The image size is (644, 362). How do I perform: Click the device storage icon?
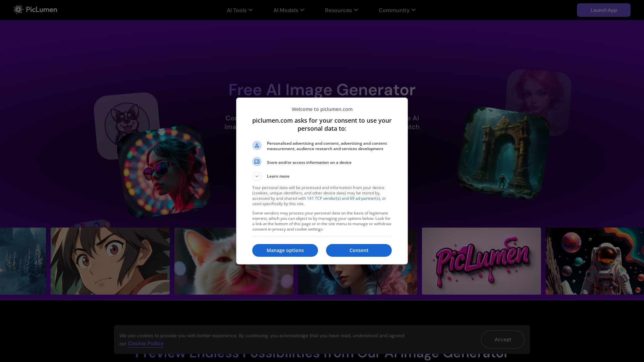257,162
